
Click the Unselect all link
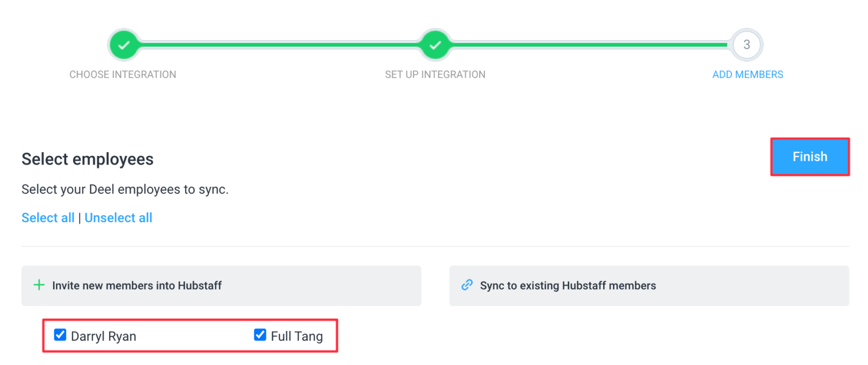tap(118, 218)
